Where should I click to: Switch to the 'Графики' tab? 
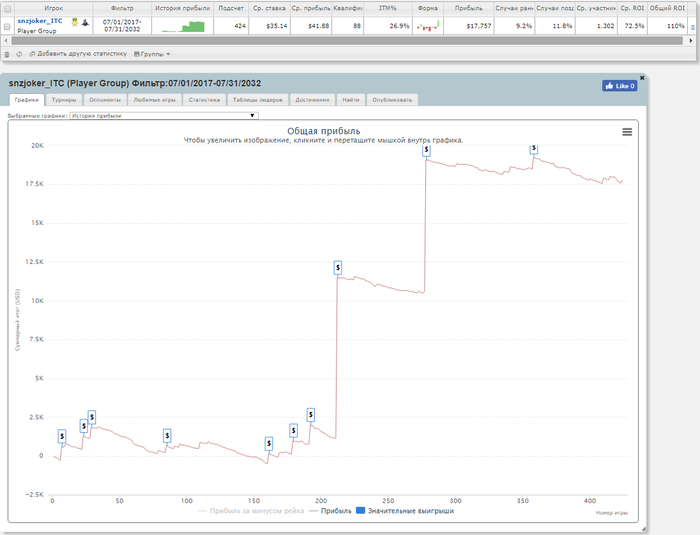point(27,100)
